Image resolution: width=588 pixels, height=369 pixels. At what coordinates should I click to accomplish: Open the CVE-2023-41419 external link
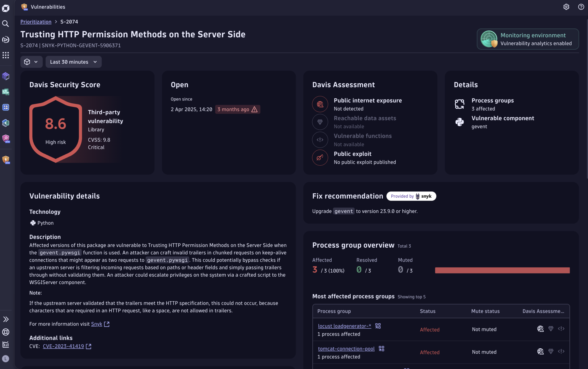point(63,346)
